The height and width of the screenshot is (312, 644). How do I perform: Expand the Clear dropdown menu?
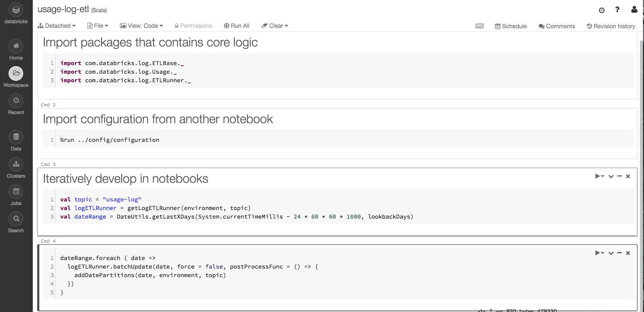pos(275,26)
